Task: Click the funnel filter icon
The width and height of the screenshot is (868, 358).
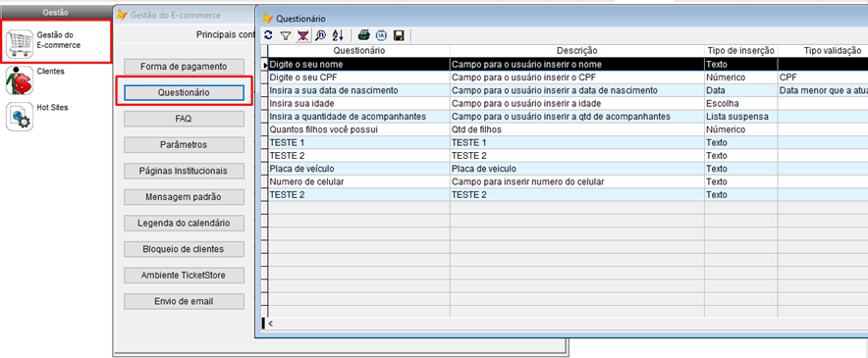Action: (285, 35)
